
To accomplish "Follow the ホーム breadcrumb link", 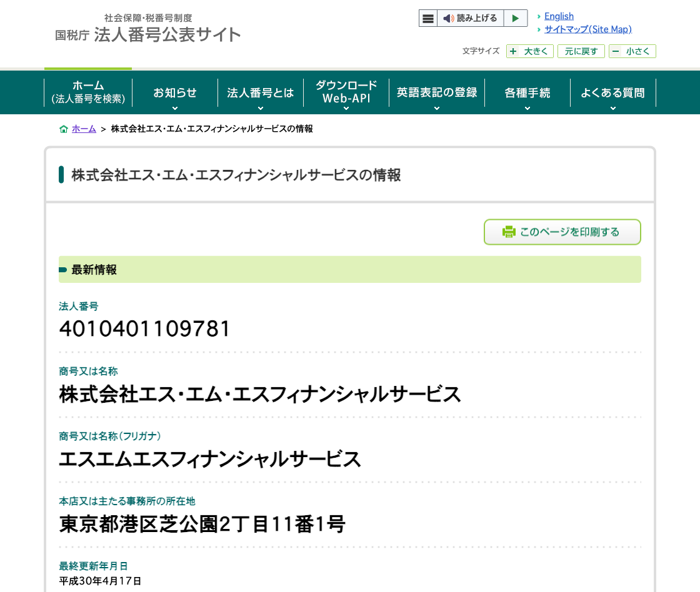I will (84, 129).
